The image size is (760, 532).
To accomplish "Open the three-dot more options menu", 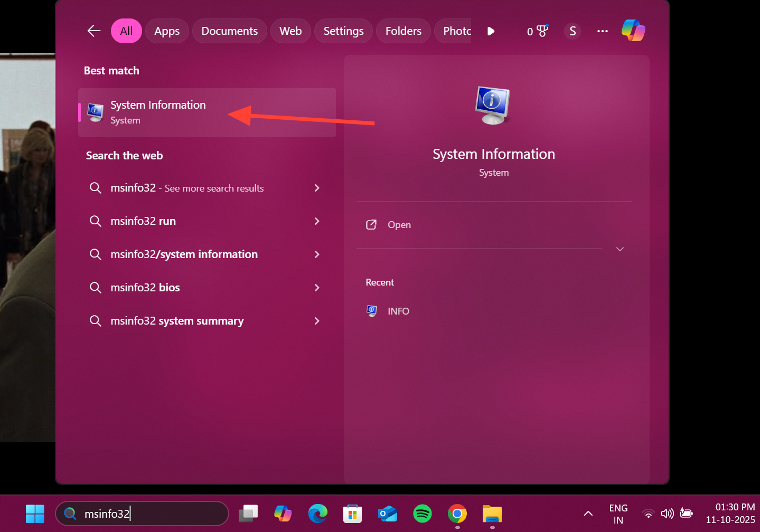I will [x=602, y=31].
